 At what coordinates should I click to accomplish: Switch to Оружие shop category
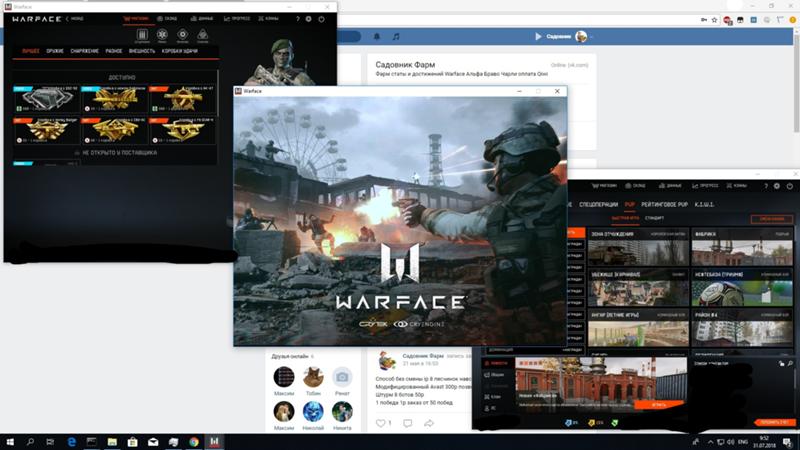[x=55, y=51]
